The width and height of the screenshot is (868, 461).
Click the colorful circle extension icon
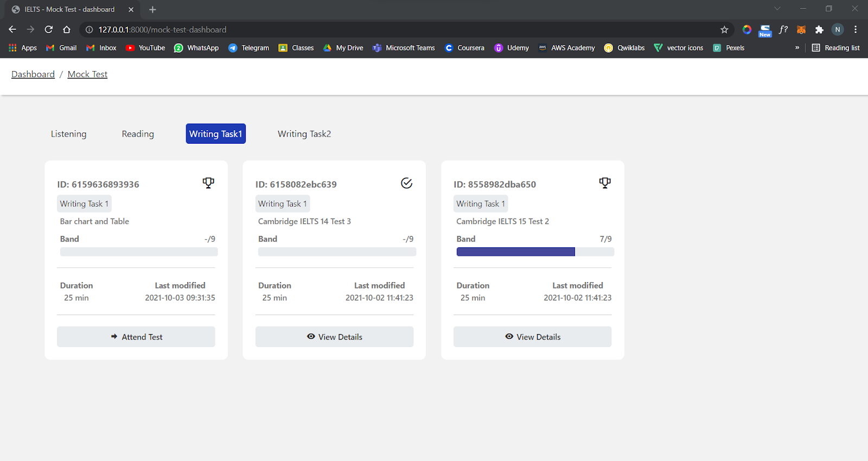click(x=747, y=30)
